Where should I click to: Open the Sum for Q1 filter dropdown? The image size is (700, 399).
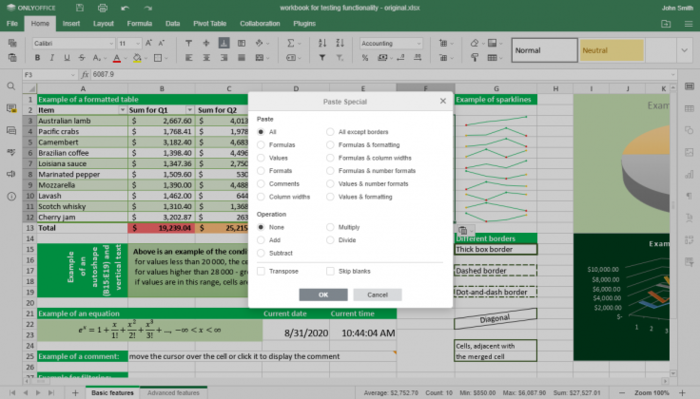coord(190,110)
